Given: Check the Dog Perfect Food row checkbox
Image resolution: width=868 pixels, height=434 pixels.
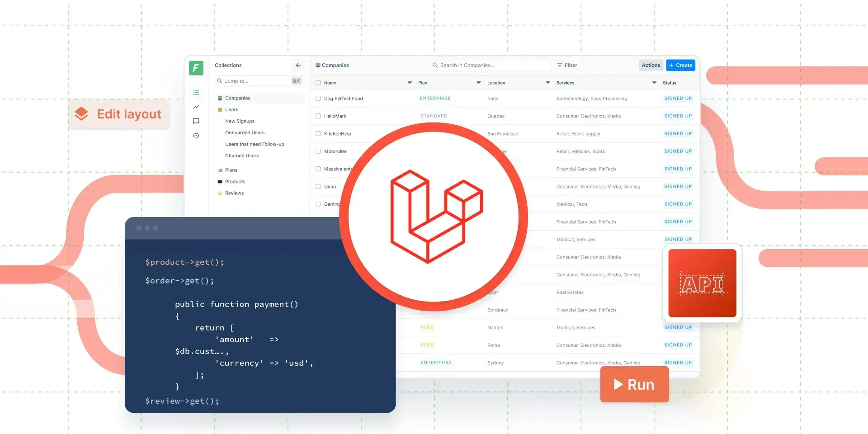Looking at the screenshot, I should click(x=318, y=98).
